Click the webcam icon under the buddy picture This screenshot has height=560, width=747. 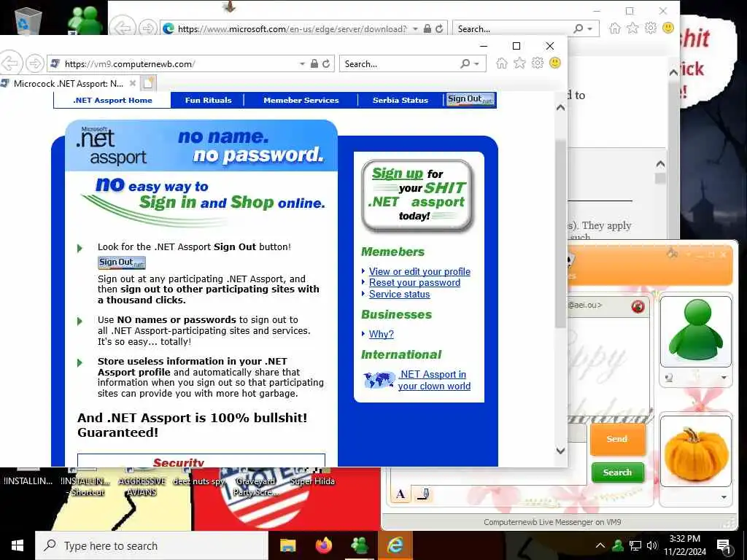670,378
